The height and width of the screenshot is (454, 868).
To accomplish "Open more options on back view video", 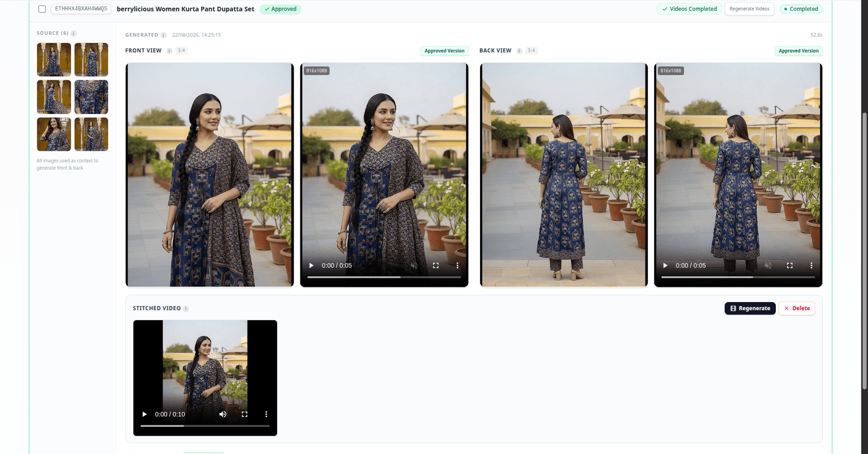I will 812,266.
